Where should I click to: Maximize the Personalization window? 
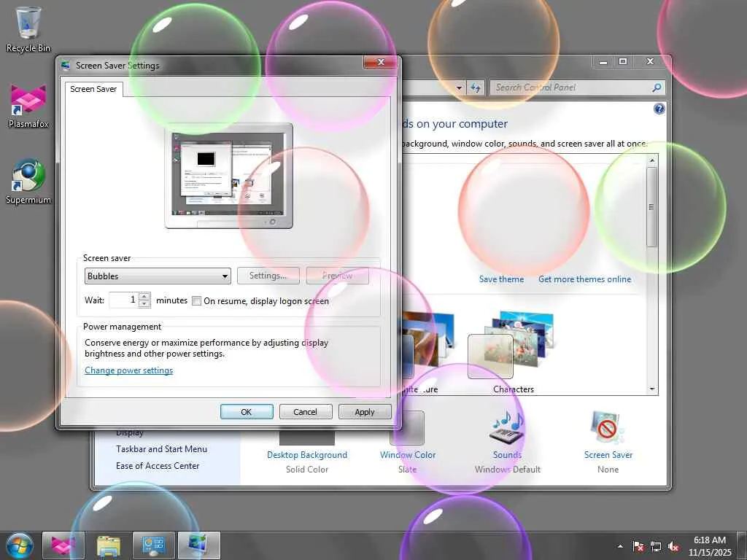pos(623,61)
